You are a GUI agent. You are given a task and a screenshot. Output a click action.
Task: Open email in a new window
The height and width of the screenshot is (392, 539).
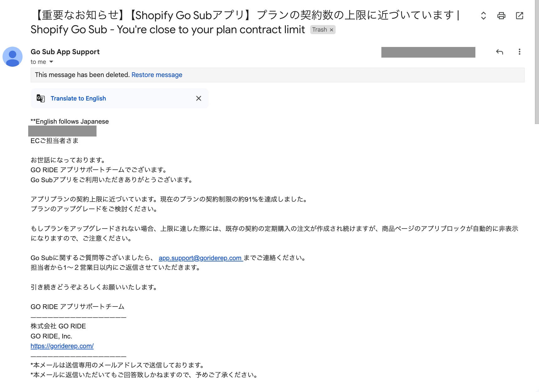click(520, 16)
